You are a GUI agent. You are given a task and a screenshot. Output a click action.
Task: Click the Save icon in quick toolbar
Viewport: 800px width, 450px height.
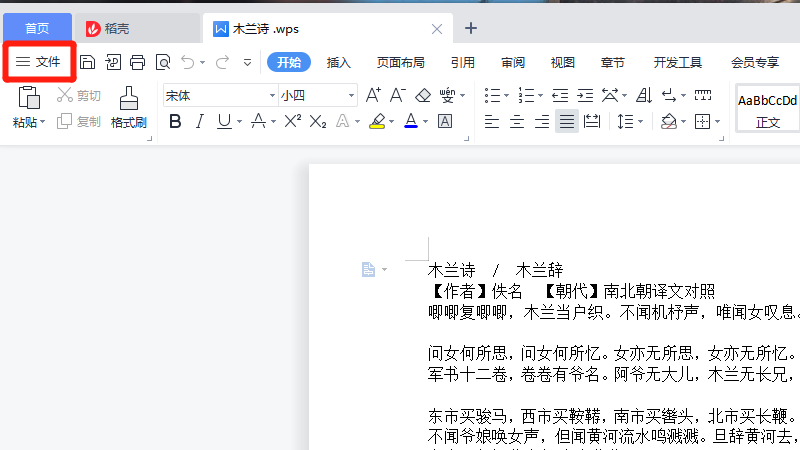88,62
